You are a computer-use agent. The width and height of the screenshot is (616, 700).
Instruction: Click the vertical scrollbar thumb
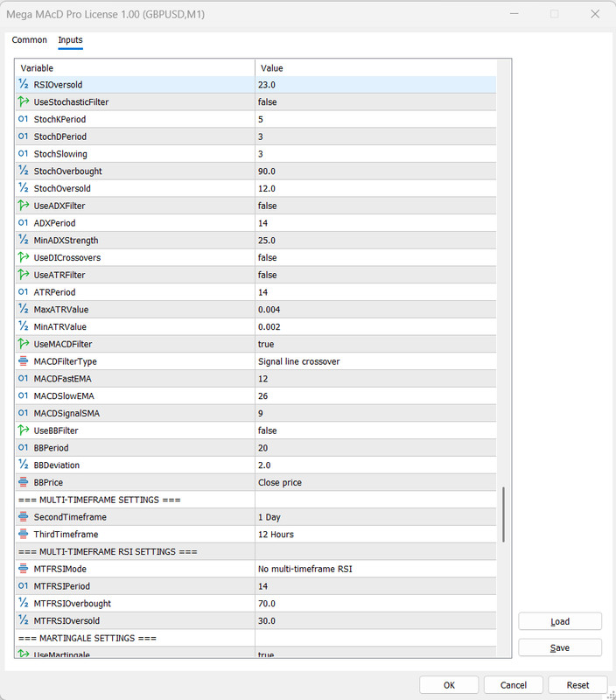(503, 514)
